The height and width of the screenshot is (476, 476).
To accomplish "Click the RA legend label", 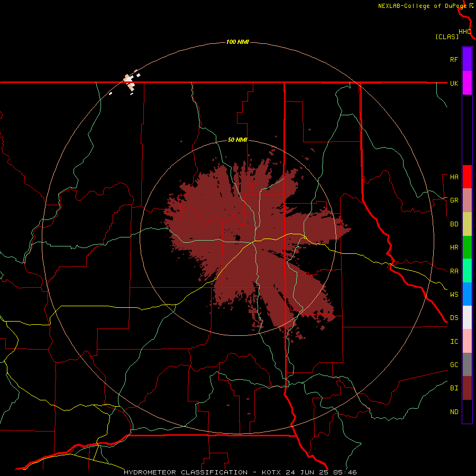I will click(x=454, y=271).
